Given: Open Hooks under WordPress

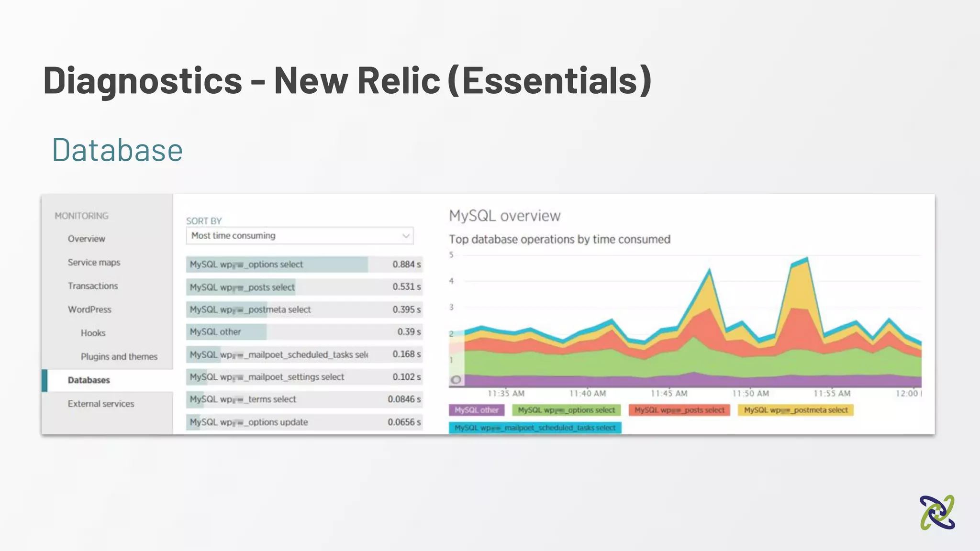Looking at the screenshot, I should 93,333.
